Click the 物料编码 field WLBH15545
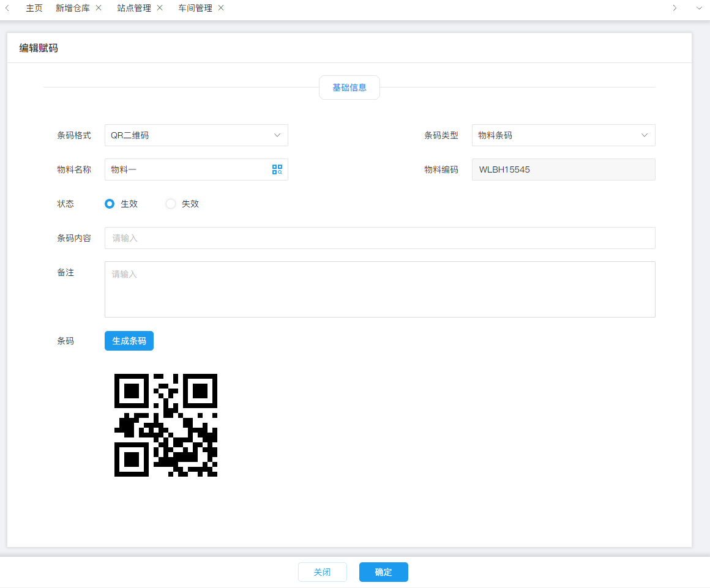The image size is (710, 588). 563,169
